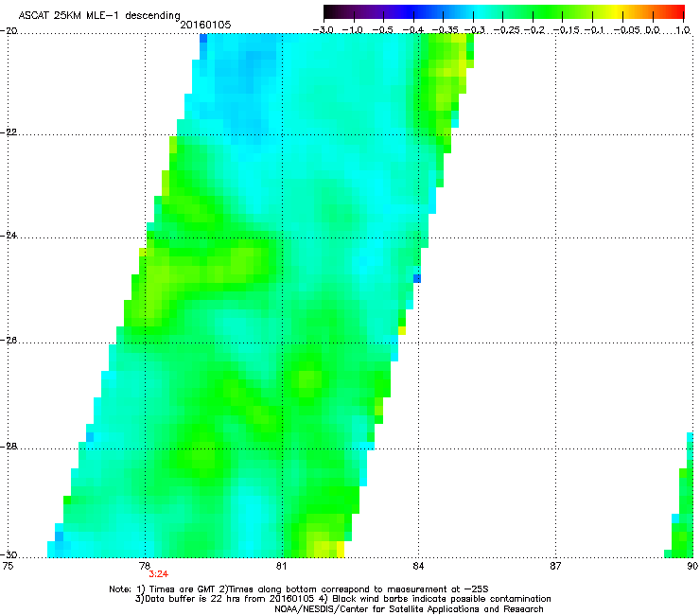700x615 pixels.
Task: Click the -24 latitude axis label
Action: click(x=9, y=236)
